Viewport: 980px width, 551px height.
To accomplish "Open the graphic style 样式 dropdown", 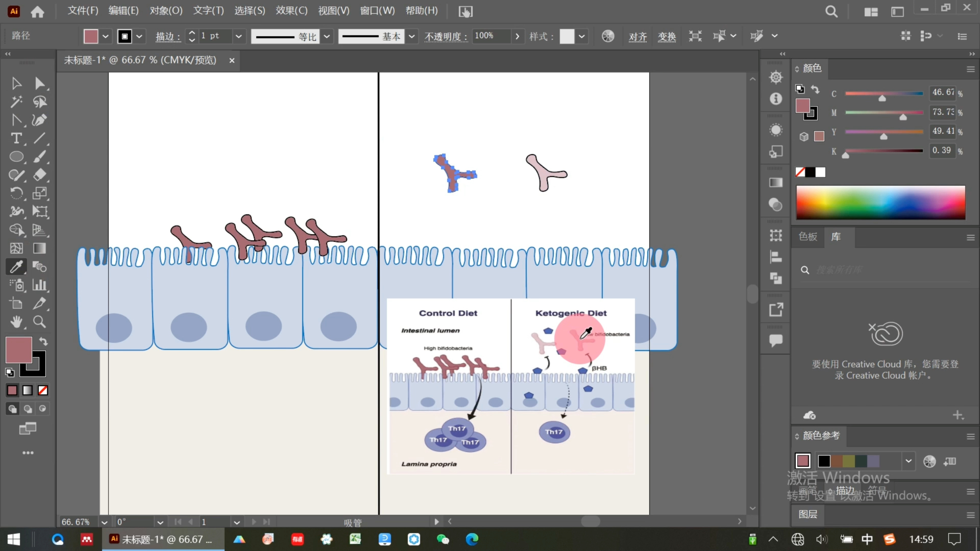I will (x=581, y=36).
